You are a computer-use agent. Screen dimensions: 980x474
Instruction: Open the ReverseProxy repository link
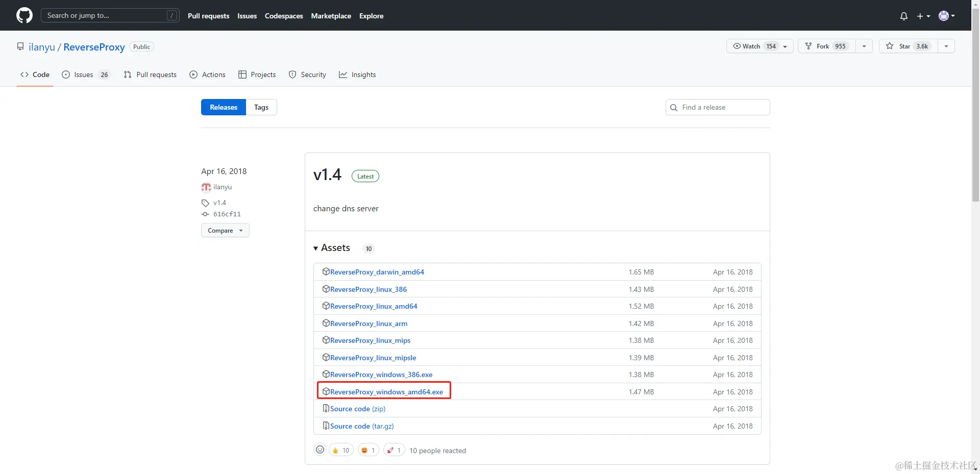pos(94,47)
